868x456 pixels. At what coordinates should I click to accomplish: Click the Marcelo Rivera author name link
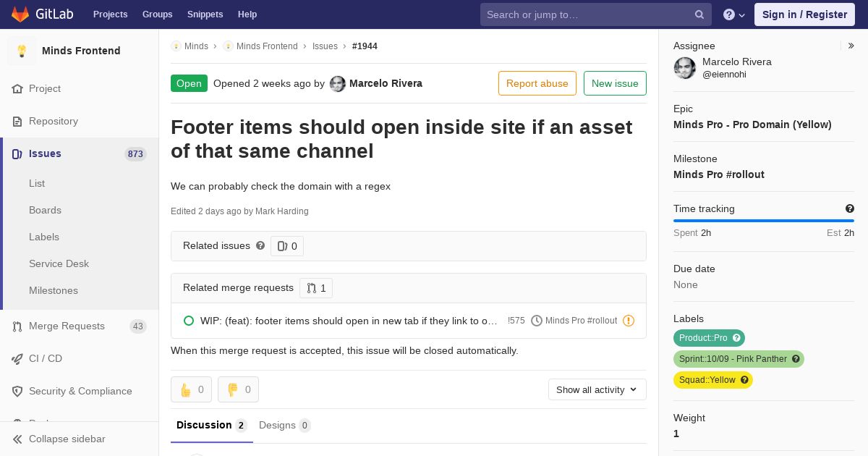pyautogui.click(x=386, y=83)
